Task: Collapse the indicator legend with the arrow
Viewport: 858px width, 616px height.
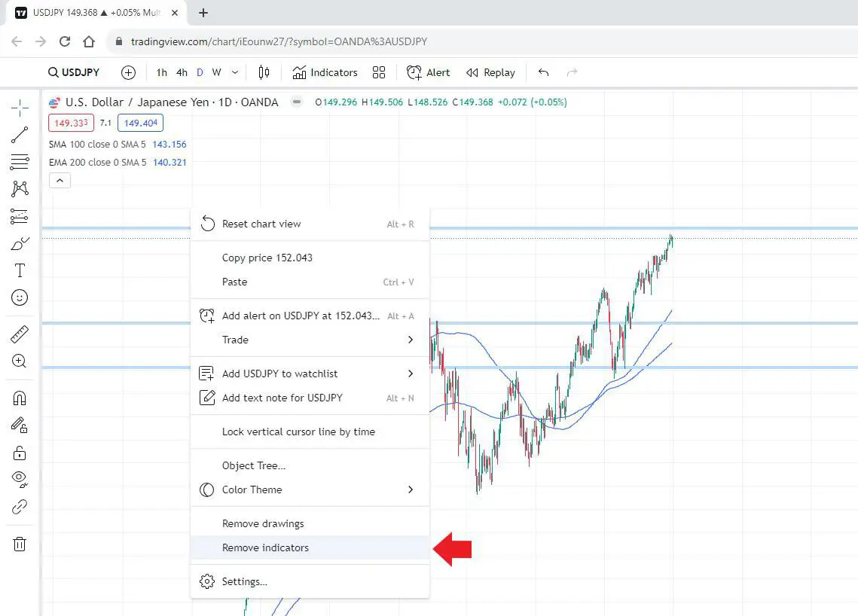Action: coord(60,180)
